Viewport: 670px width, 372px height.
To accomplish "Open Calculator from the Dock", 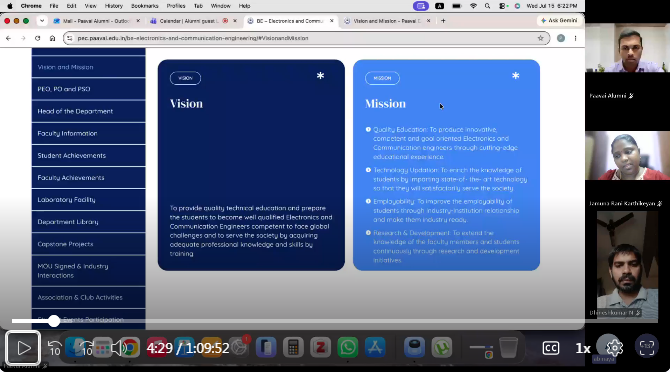I will [x=293, y=347].
